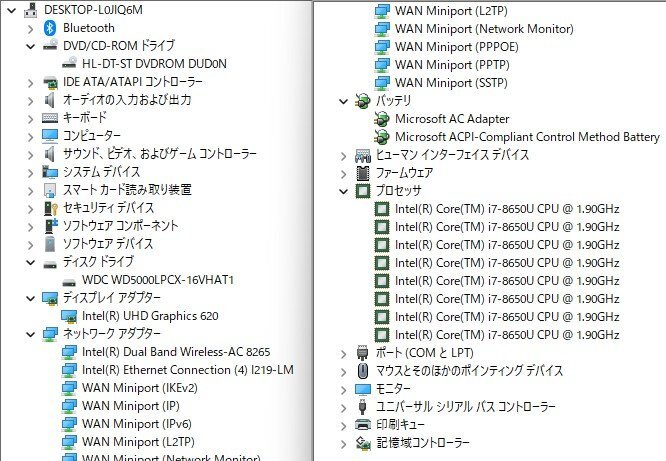Image resolution: width=666 pixels, height=461 pixels.
Task: Select WAN Miniport (IPv6) entry
Action: point(137,424)
